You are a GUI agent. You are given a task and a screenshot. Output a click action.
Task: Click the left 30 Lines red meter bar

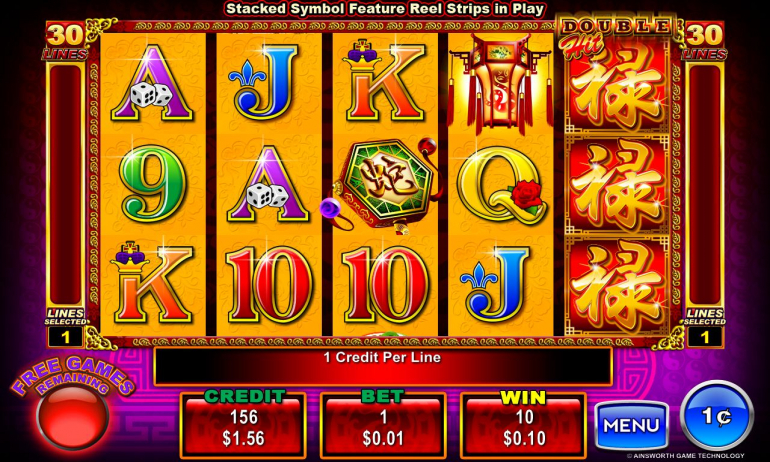click(65, 184)
